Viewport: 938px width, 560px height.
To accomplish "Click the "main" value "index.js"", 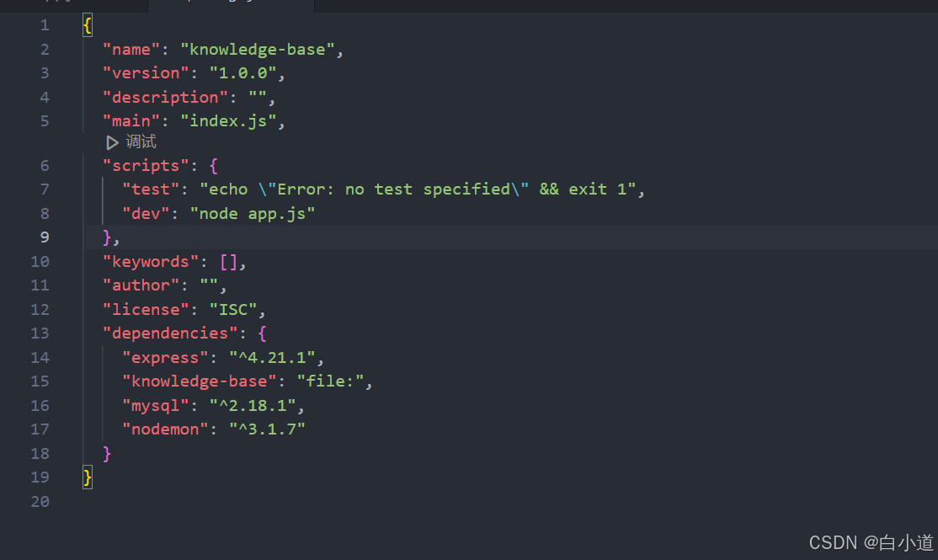I will [229, 120].
